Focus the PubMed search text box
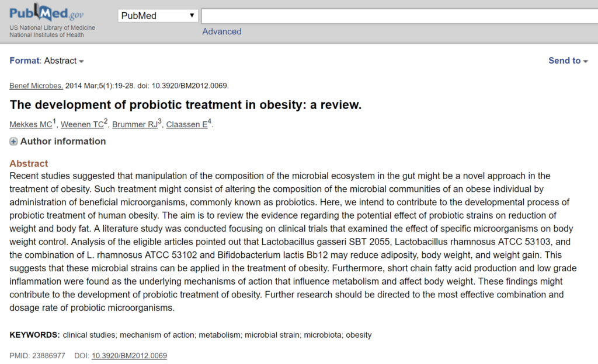This screenshot has height=364, width=598. [397, 16]
